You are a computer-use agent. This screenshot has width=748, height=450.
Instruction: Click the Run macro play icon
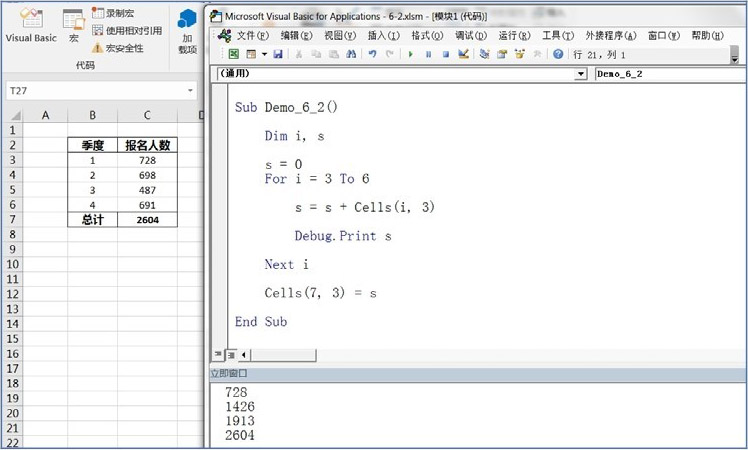(x=410, y=54)
